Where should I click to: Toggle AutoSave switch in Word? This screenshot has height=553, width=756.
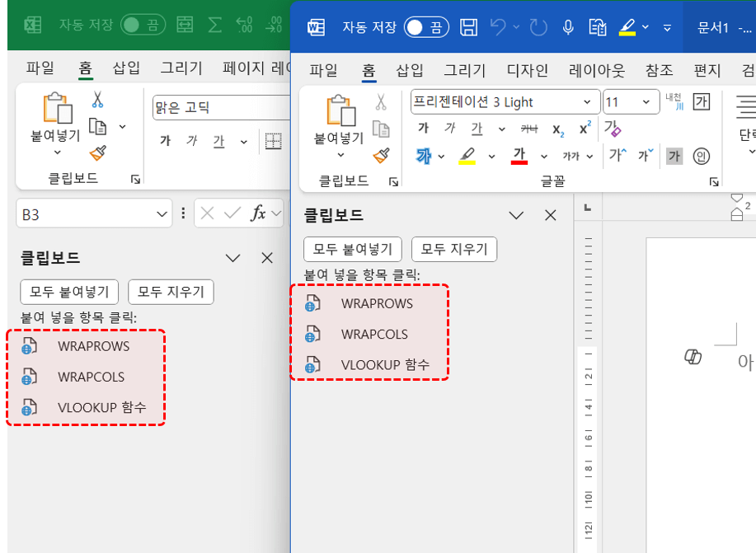(426, 27)
